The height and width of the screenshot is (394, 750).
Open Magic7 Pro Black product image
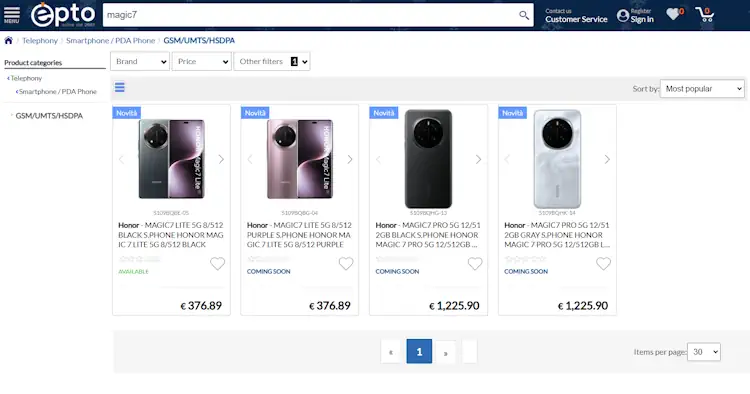pyautogui.click(x=428, y=159)
